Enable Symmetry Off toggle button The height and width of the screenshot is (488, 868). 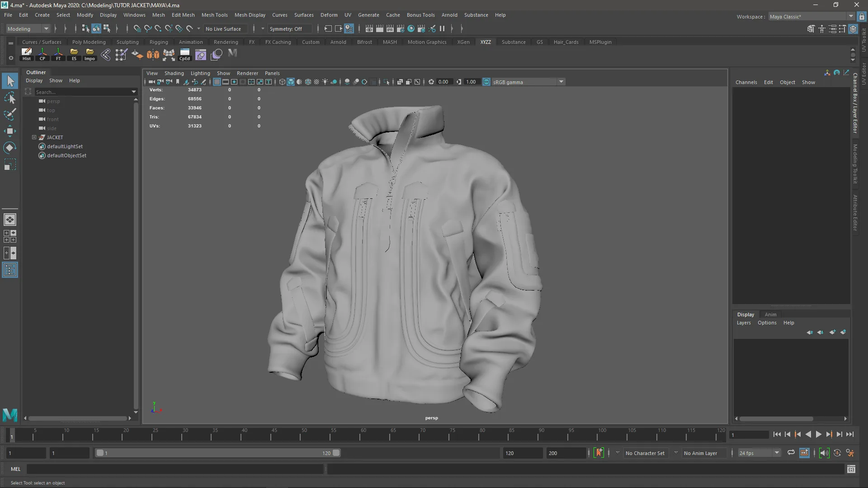[x=285, y=28]
